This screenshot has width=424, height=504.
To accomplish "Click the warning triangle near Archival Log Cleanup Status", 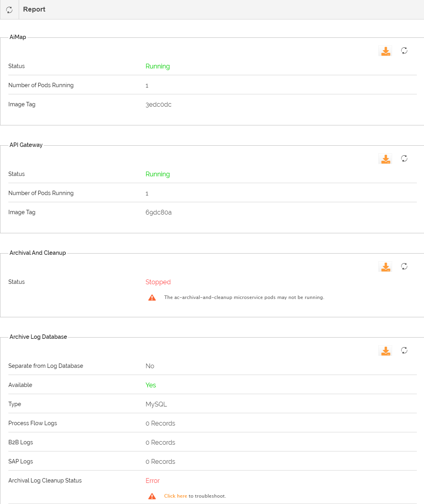I will point(152,496).
